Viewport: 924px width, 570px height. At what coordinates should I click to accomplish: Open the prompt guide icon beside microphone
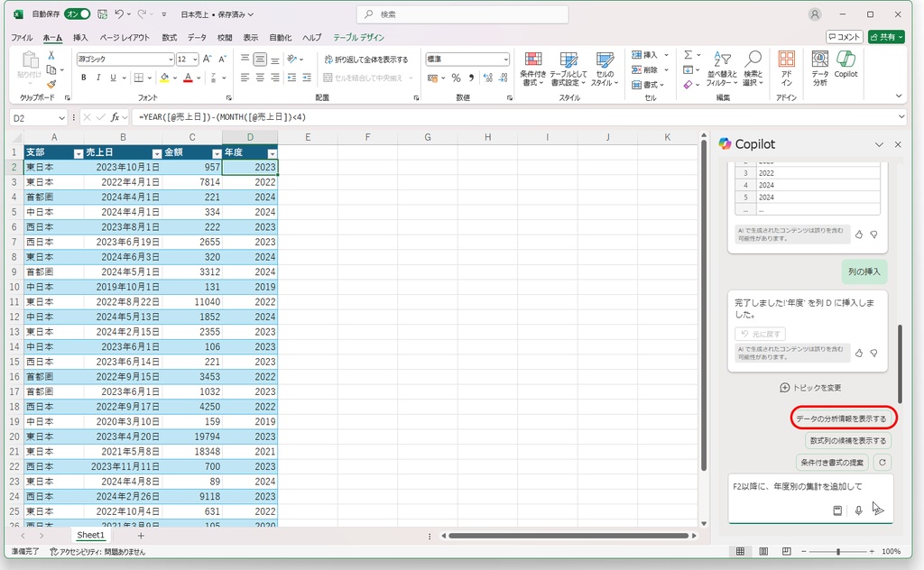click(x=837, y=510)
